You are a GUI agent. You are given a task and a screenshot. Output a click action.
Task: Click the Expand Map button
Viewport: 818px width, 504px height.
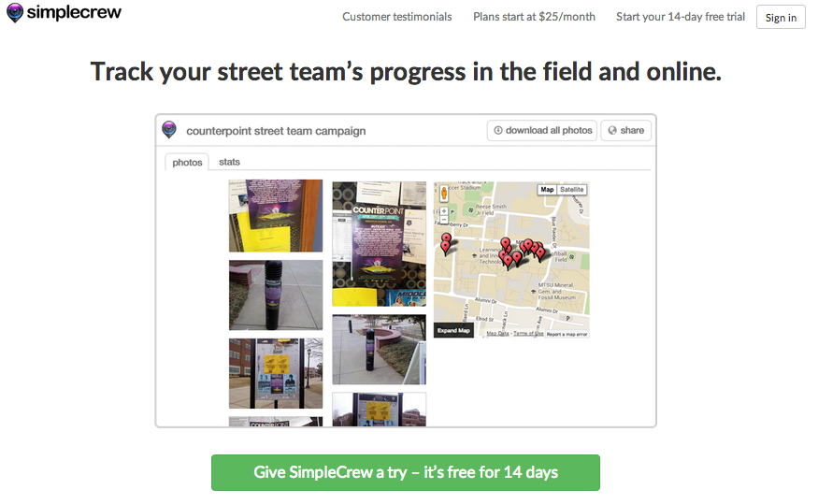pos(453,330)
